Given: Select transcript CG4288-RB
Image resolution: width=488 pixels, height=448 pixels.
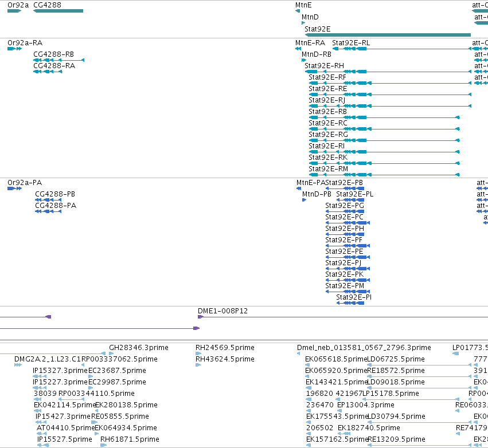Looking at the screenshot, I should pos(53,54).
